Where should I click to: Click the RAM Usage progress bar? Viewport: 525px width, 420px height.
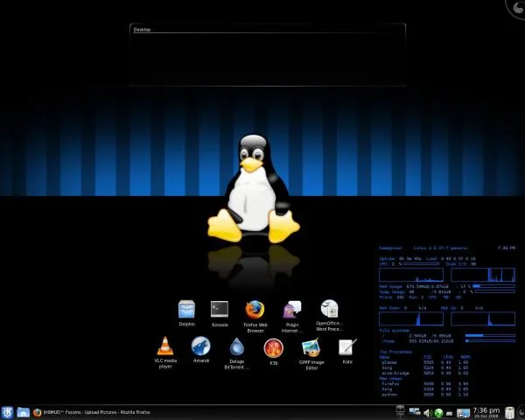point(493,286)
